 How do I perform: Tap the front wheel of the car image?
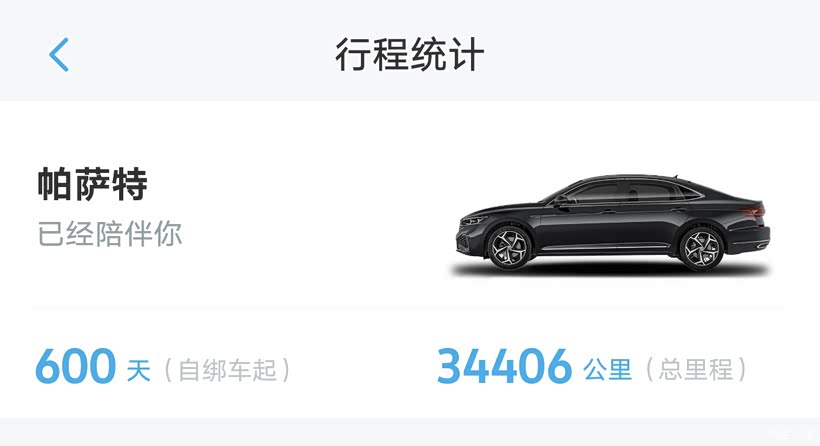[x=508, y=248]
